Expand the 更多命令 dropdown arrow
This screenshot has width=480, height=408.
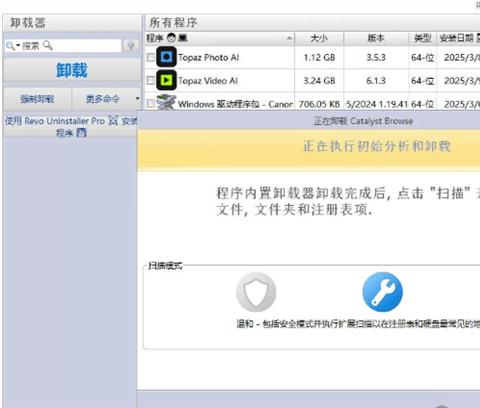point(137,98)
